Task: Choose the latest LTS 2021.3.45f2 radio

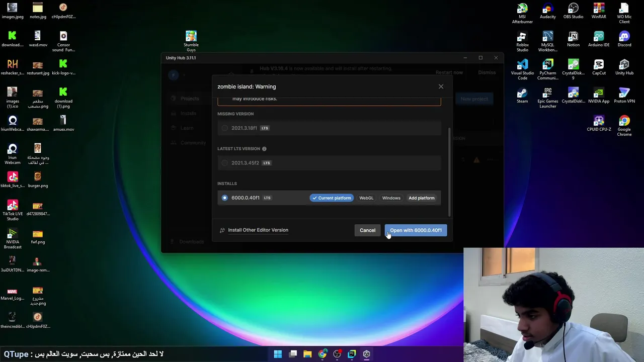Action: [225, 163]
